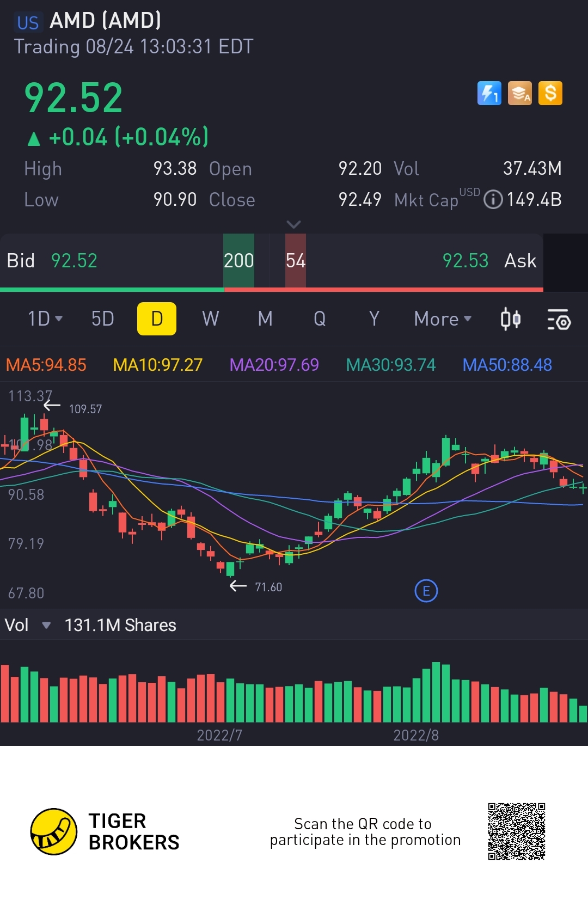The image size is (588, 918).
Task: Tap the Bid price 92.52
Action: coord(74,261)
